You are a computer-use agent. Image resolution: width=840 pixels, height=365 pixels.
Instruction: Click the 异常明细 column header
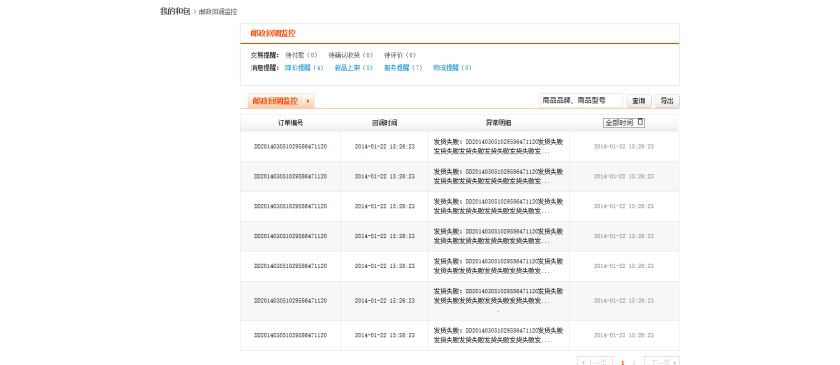(x=499, y=123)
